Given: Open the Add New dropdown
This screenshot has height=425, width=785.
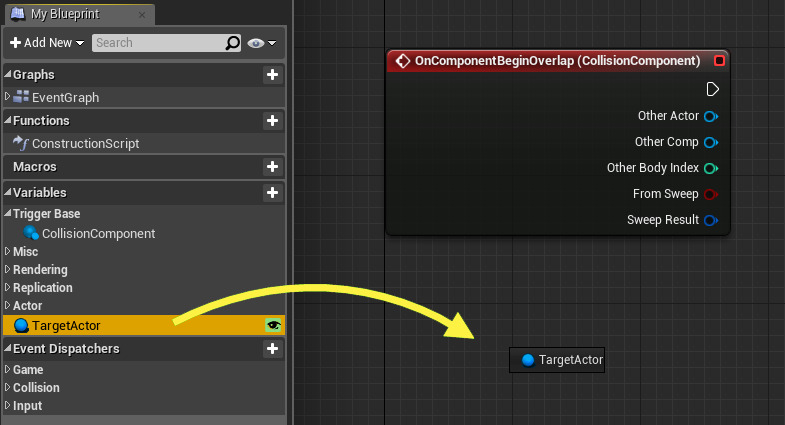Looking at the screenshot, I should coord(47,43).
